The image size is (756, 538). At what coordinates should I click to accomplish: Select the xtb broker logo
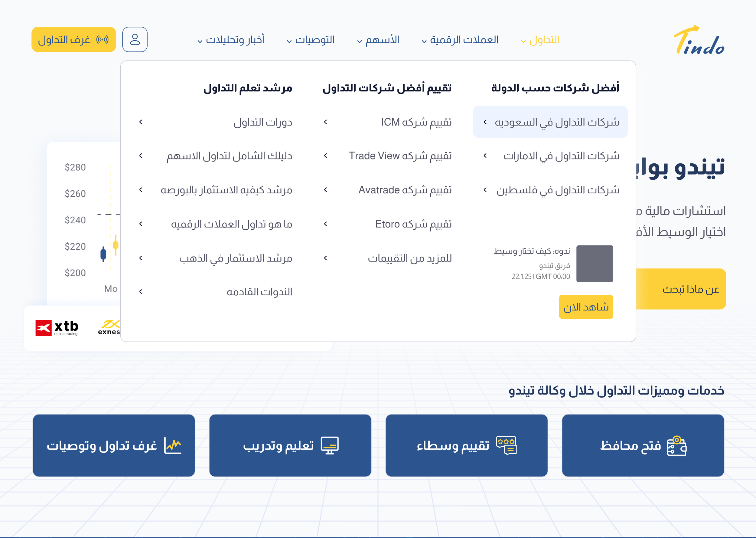coord(57,327)
